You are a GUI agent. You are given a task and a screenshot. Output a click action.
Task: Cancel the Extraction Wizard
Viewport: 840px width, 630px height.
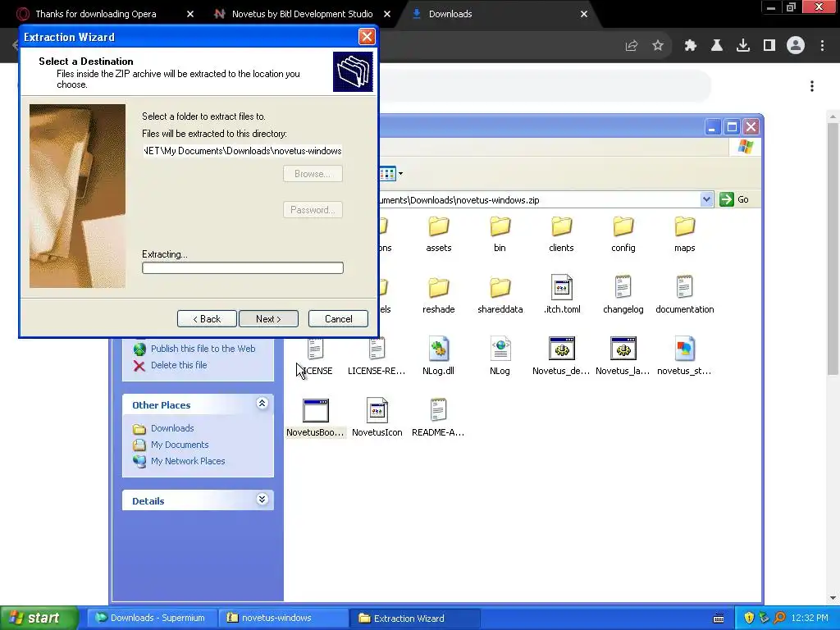tap(339, 319)
